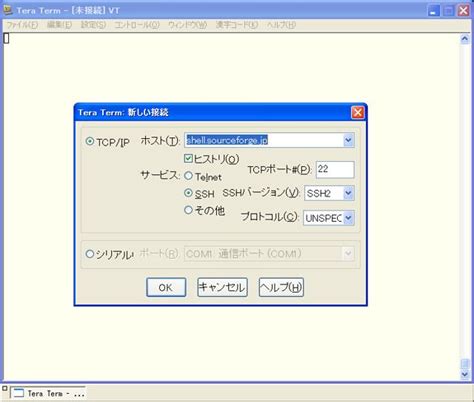The height and width of the screenshot is (402, 474).
Task: Open the 漢字コード(K) menu
Action: 237,25
